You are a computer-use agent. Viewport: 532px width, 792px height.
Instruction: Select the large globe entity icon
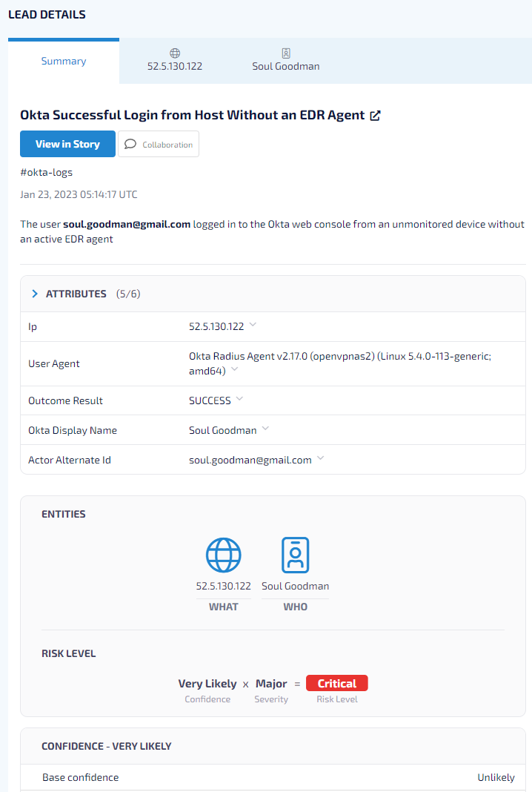click(224, 555)
